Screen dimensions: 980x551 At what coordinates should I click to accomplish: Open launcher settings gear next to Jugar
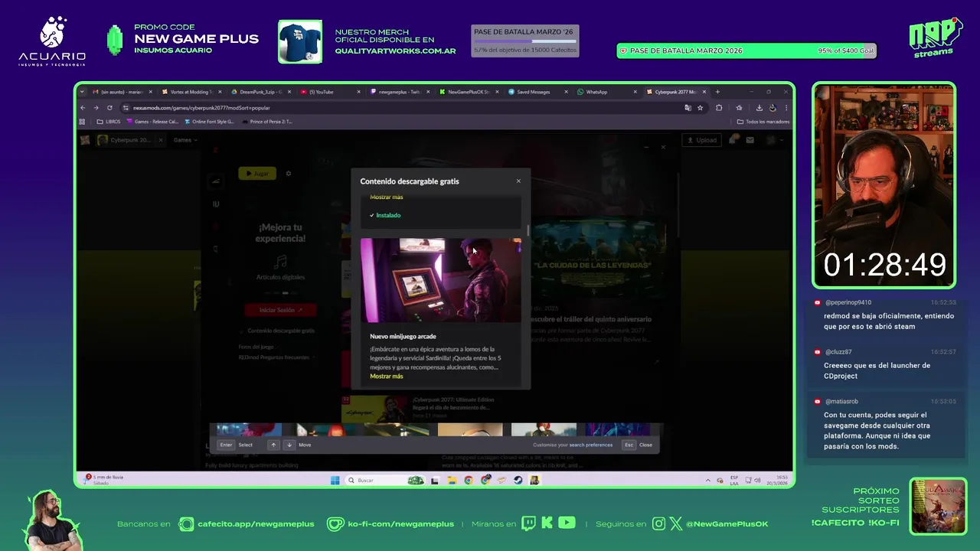(289, 174)
